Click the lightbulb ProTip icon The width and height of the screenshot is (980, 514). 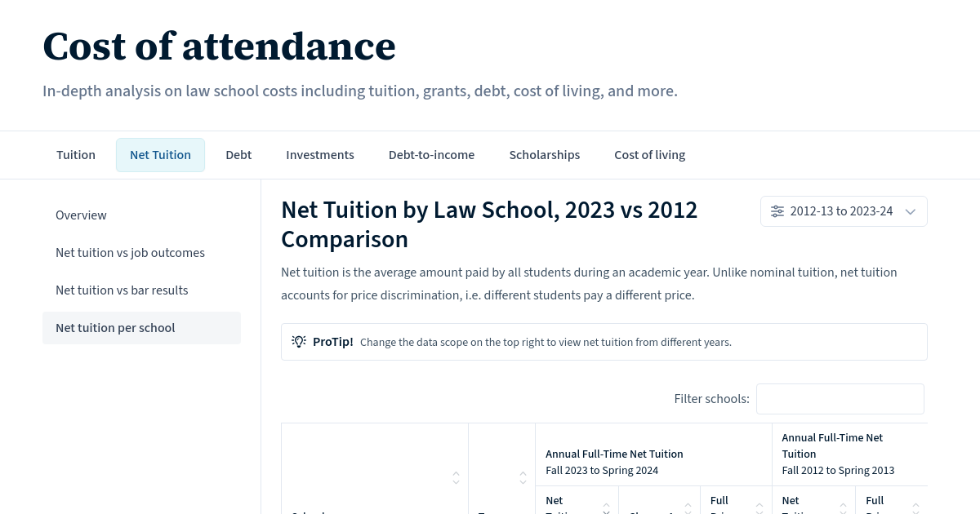click(x=299, y=341)
